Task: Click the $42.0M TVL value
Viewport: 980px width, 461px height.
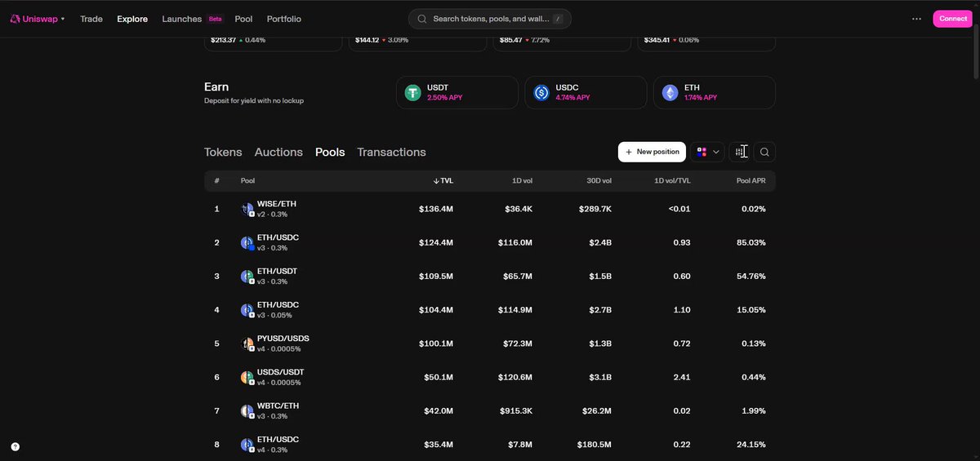Action: tap(439, 410)
